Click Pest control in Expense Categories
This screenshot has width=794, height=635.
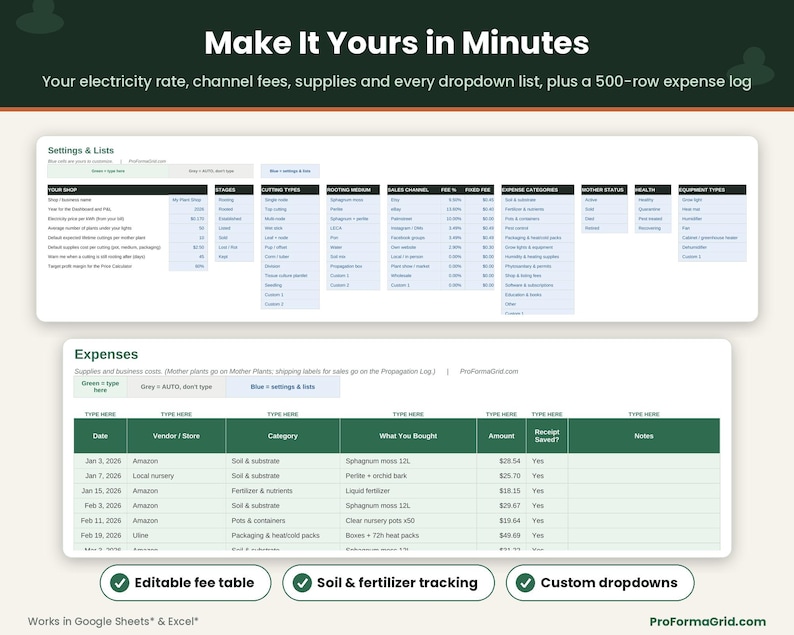click(x=537, y=228)
